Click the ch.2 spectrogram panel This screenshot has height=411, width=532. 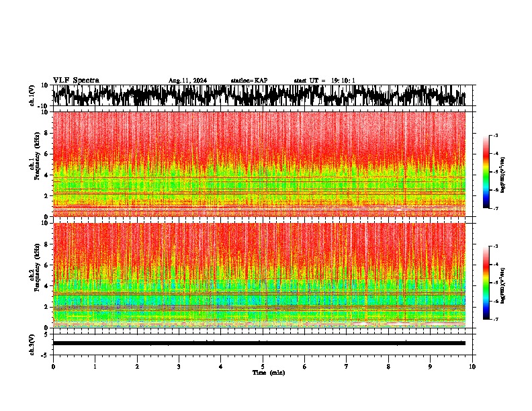point(259,275)
